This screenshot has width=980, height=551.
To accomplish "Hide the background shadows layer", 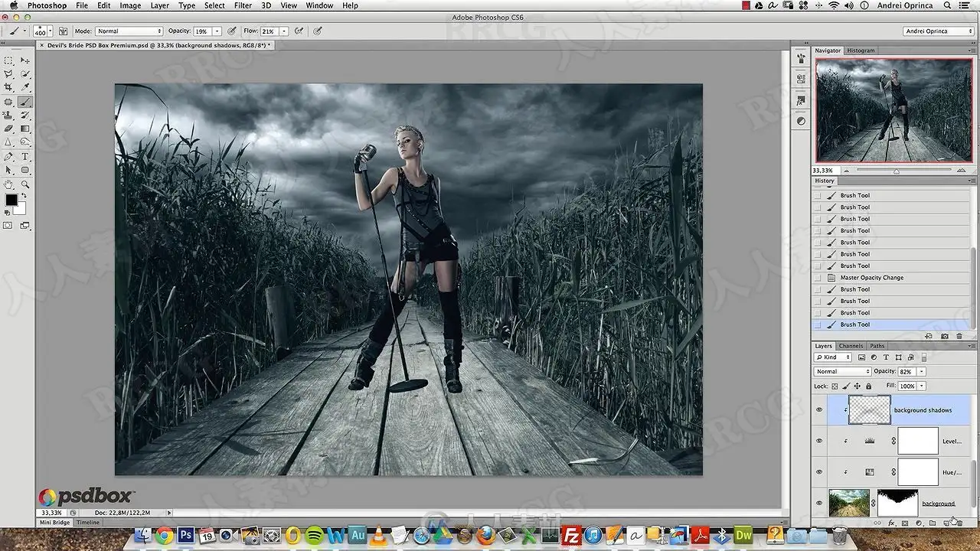I will click(819, 410).
